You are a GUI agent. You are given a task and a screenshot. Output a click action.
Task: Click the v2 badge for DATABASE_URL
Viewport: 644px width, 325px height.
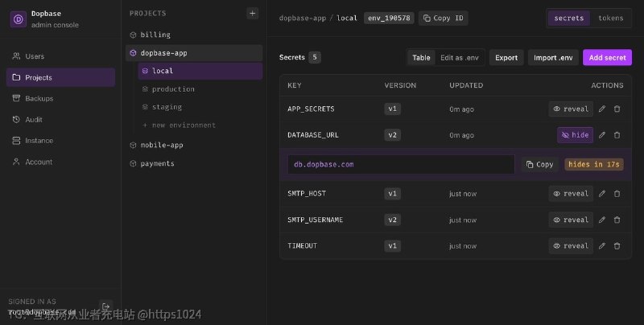(393, 135)
